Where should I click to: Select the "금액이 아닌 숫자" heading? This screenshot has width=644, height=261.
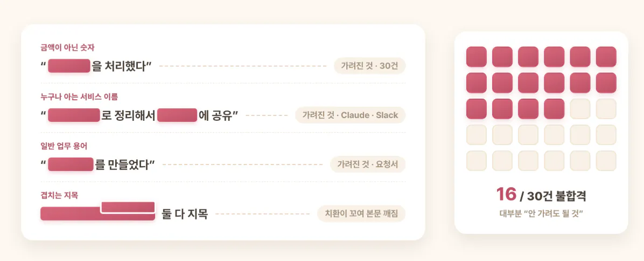(68, 47)
